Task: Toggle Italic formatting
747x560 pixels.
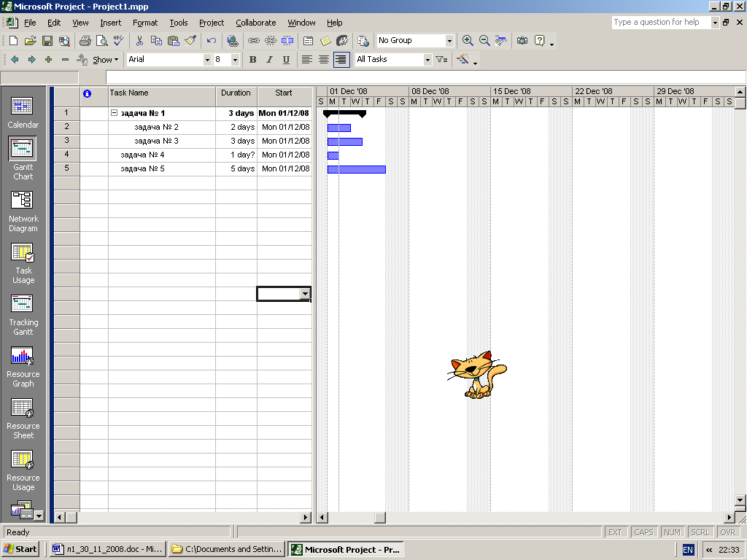Action: (270, 60)
